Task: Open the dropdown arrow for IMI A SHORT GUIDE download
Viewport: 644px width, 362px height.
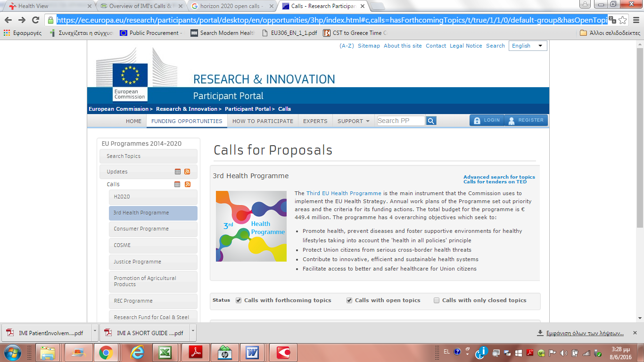Action: click(193, 333)
